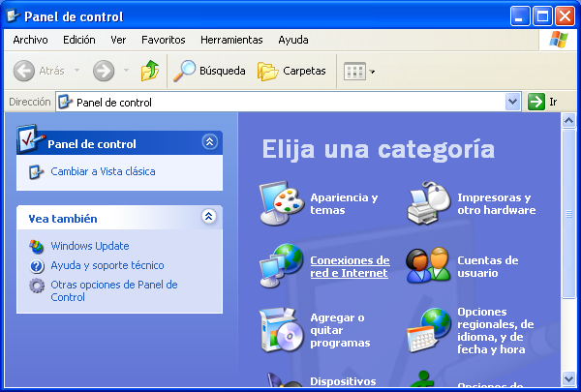
Task: Open the Windows Update link
Action: 89,246
